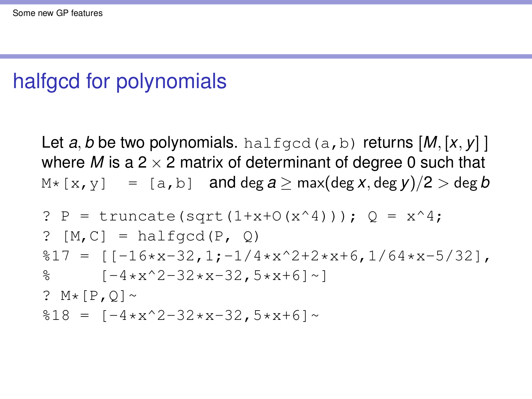Click the purple bar at the very top
This screenshot has width=532, height=399.
click(266, 2)
